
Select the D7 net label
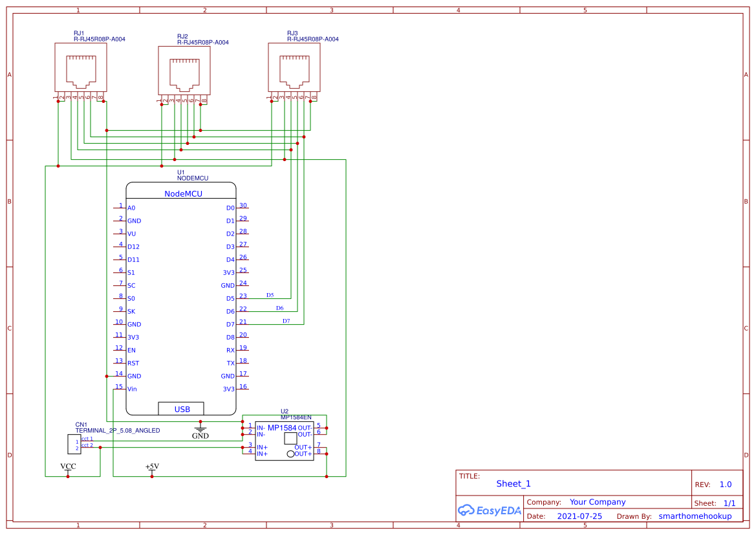click(286, 321)
